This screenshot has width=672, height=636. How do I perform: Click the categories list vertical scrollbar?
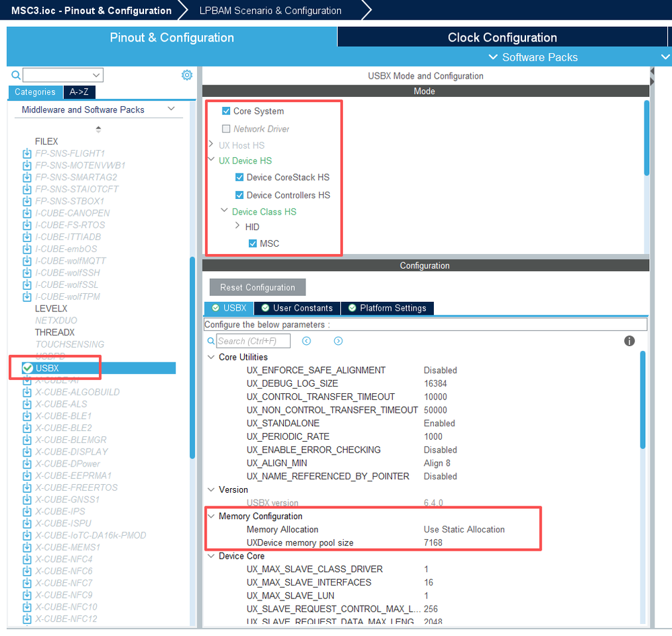(192, 357)
